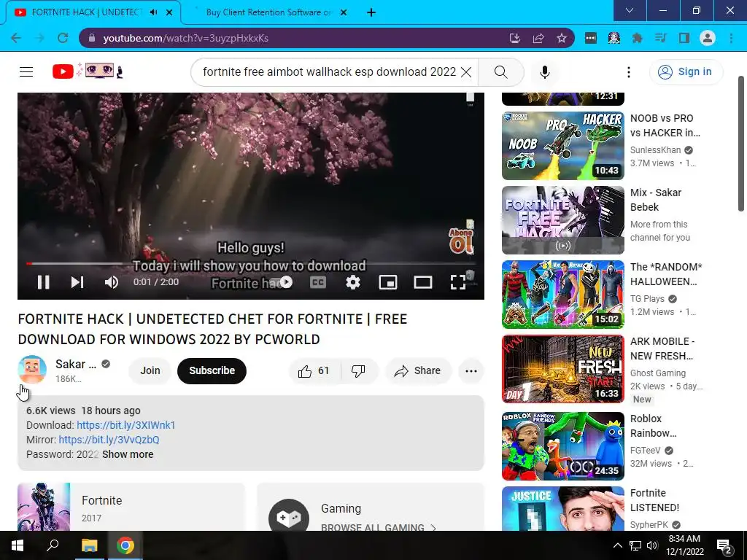Click the TG Plays channel name

[x=647, y=298]
